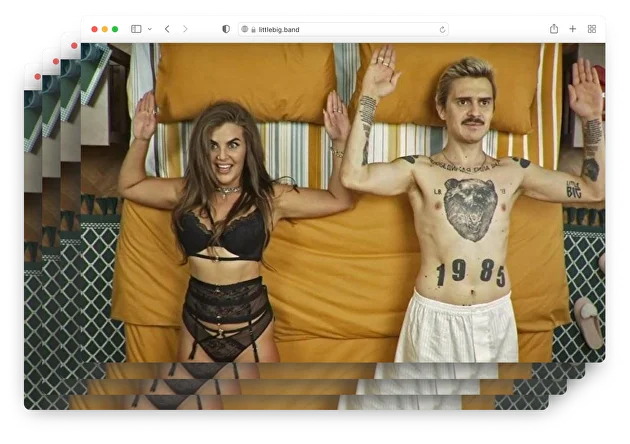Screen dimensions: 630x444
Task: Toggle the Safari sidebar icon
Action: [136, 29]
